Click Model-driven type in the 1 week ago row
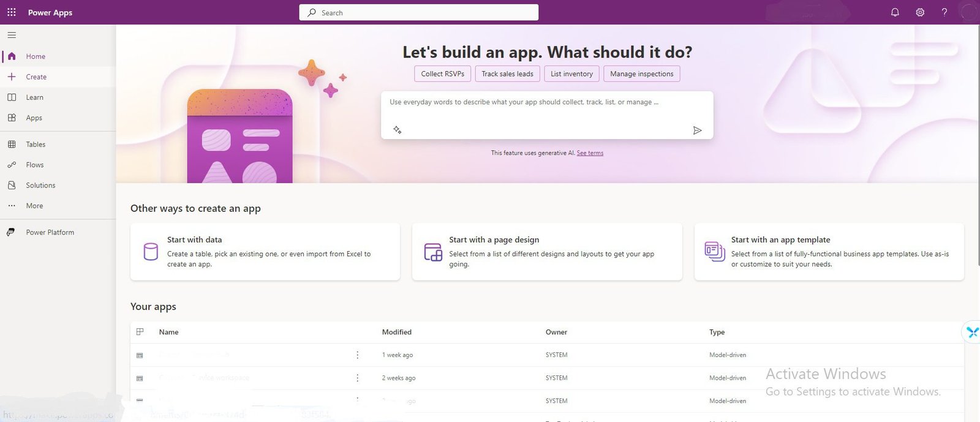The width and height of the screenshot is (980, 422). coord(728,355)
